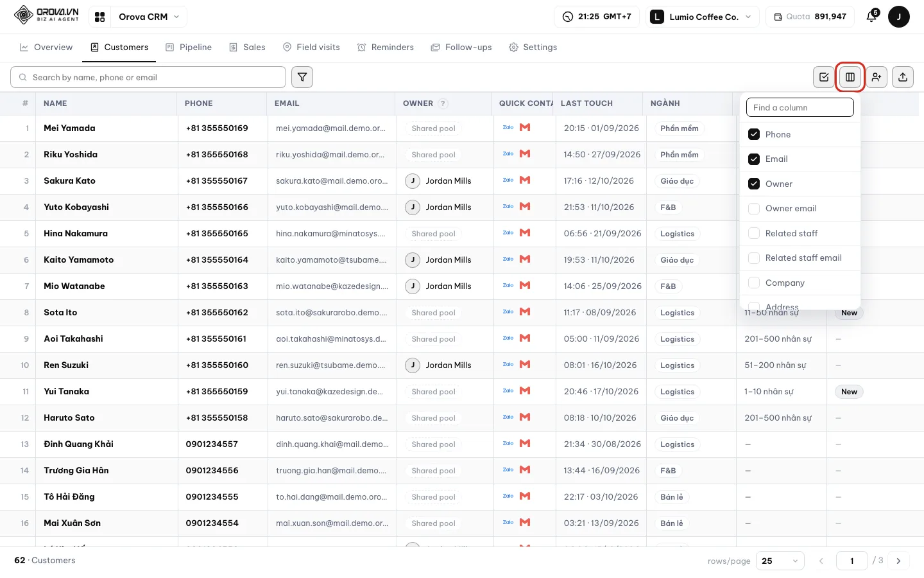Image resolution: width=924 pixels, height=578 pixels.
Task: Enable the Owner email column
Action: 754,209
